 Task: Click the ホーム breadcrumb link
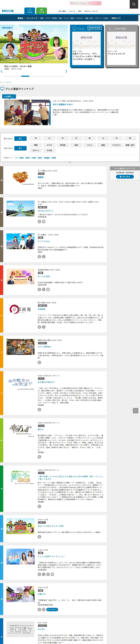coord(2,82)
